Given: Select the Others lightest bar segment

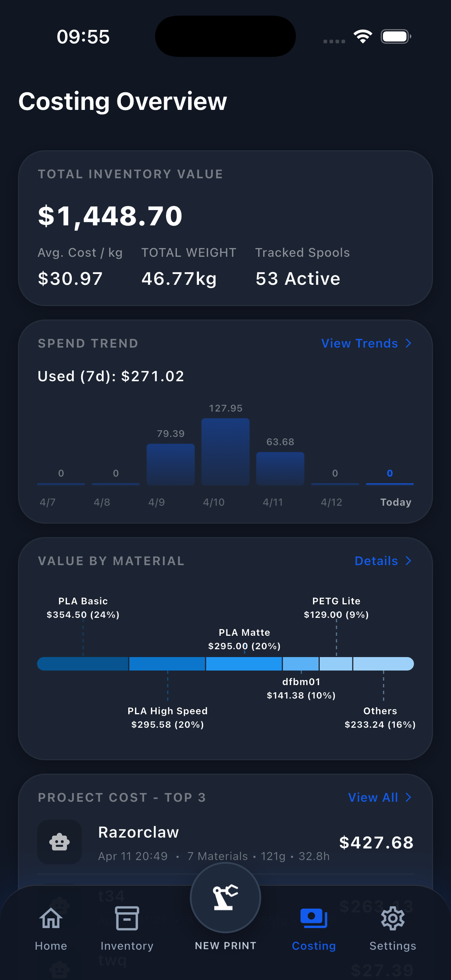Looking at the screenshot, I should [x=383, y=663].
